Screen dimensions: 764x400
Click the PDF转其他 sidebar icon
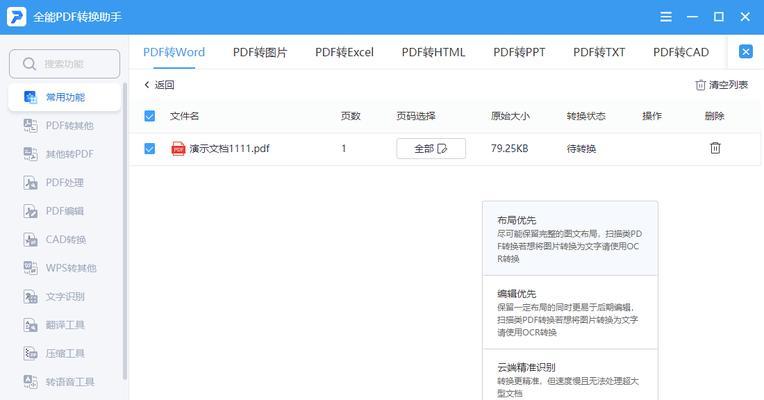point(30,126)
